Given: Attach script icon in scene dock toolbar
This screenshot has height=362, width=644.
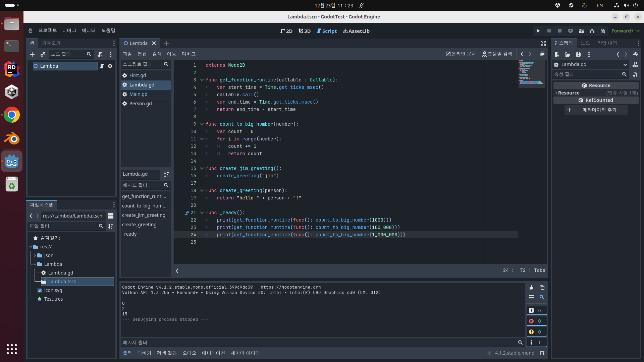Looking at the screenshot, I should pos(100,54).
